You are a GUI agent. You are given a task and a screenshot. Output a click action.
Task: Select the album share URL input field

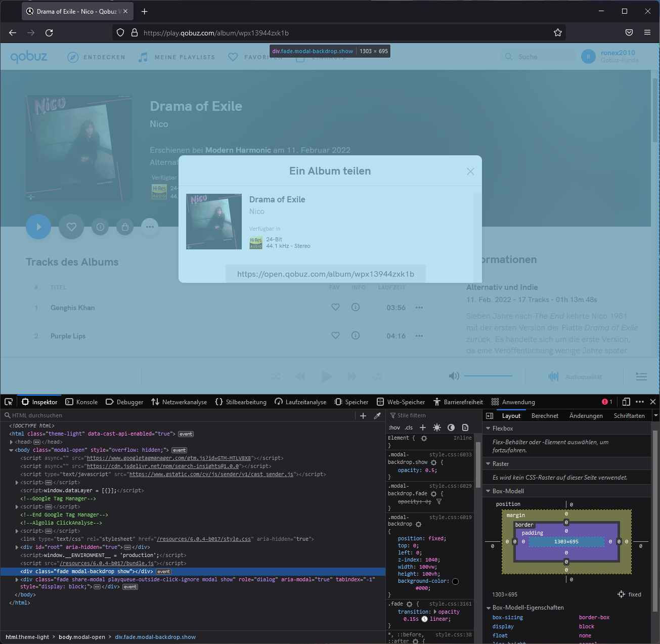[325, 274]
